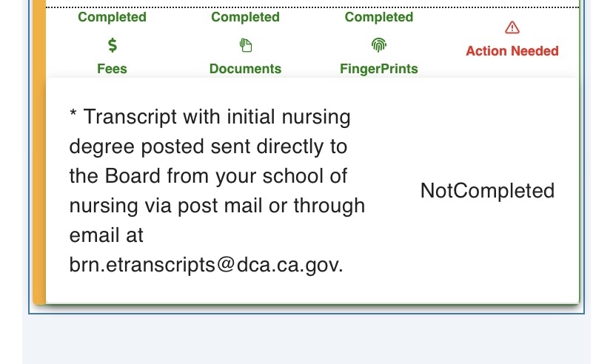
Task: Click the NotCompleted status text
Action: pos(487,191)
